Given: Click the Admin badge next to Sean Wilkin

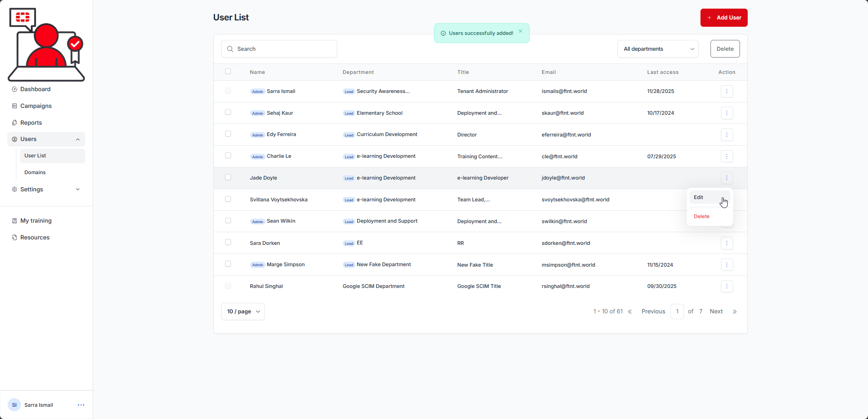Looking at the screenshot, I should pos(258,222).
